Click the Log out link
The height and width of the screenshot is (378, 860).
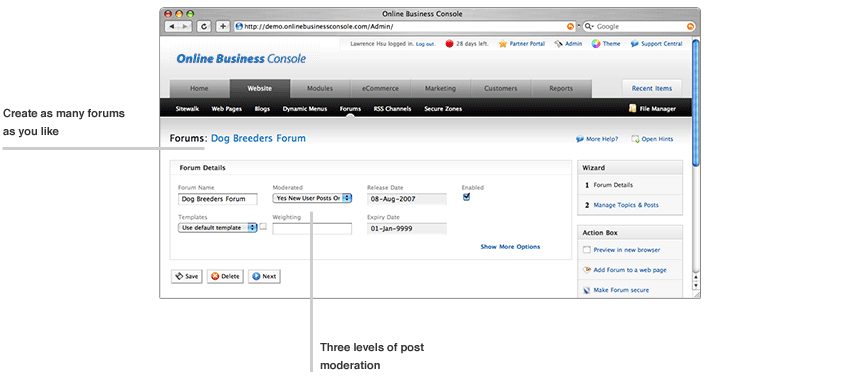pyautogui.click(x=426, y=44)
